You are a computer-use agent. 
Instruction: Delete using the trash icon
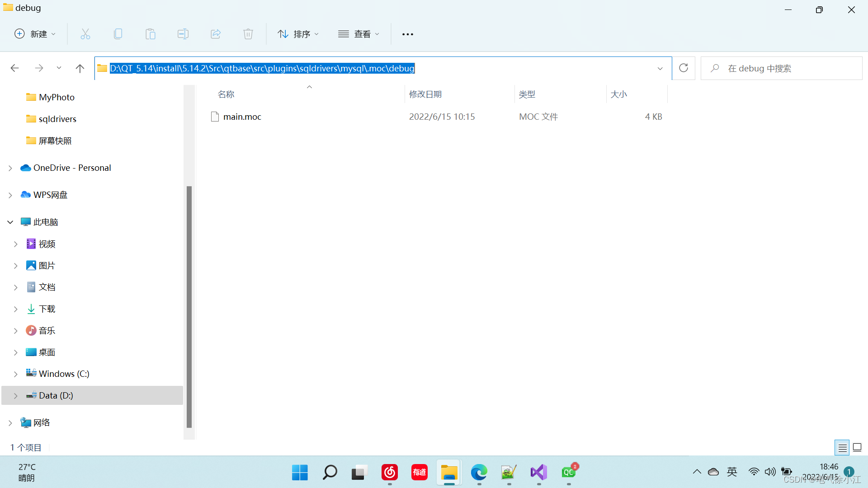point(248,34)
